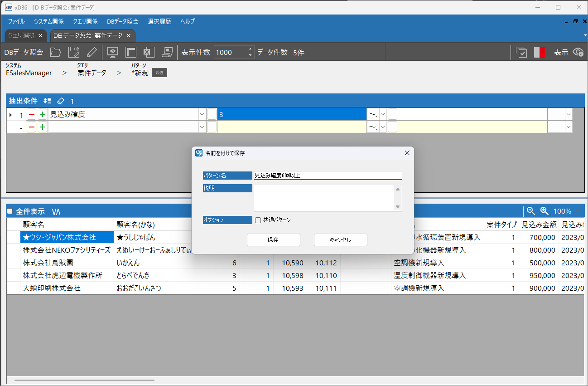Open the 選択履歴 menu
The image size is (588, 386).
click(x=159, y=21)
